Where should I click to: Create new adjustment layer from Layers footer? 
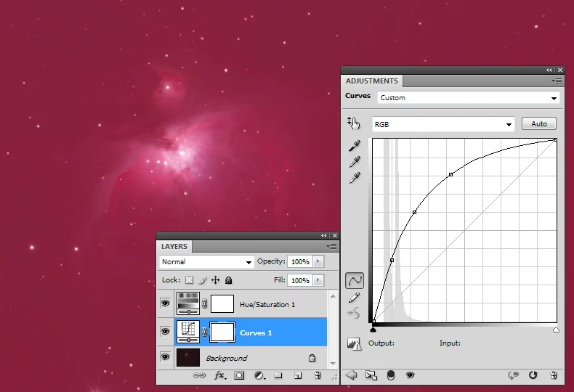[259, 375]
